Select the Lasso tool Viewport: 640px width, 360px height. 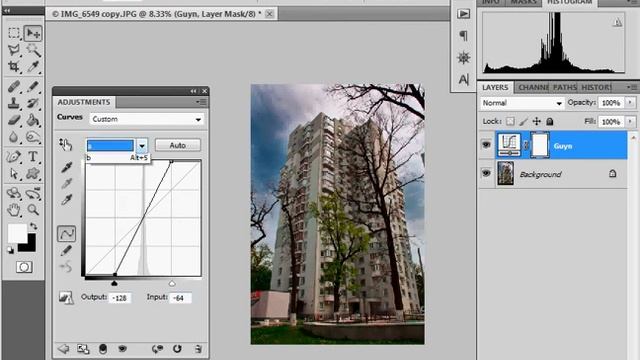click(x=14, y=50)
